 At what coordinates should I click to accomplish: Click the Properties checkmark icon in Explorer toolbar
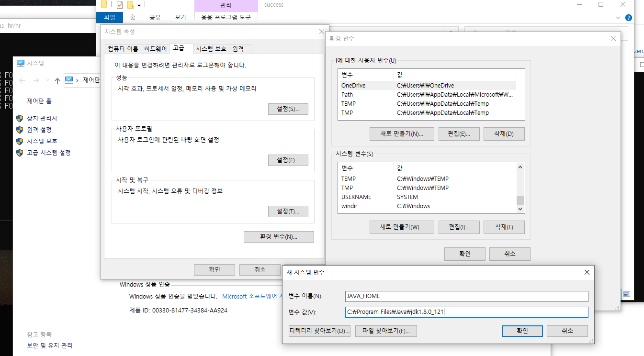coord(120,5)
